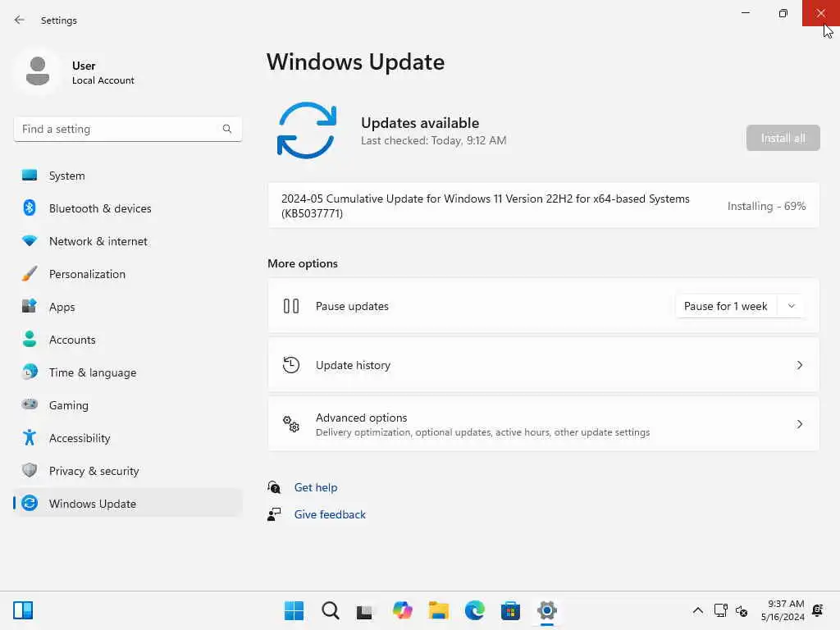Click the Accessibility figure icon
The image size is (840, 630).
tap(30, 438)
